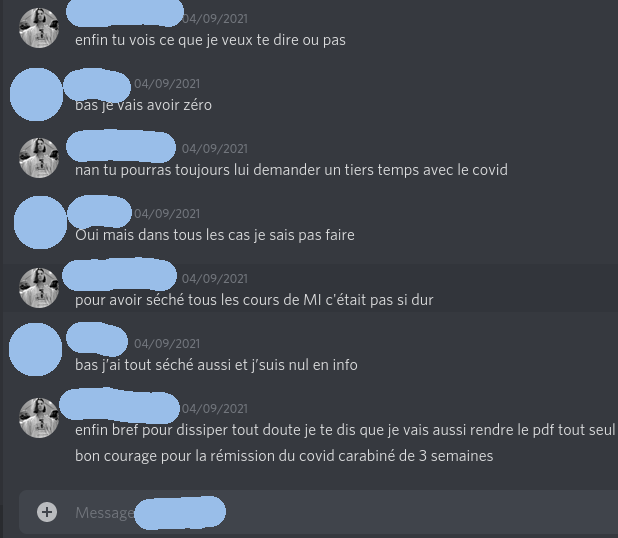Click username above 'nan tu pourras toujours'
This screenshot has height=538, width=618.
tap(121, 146)
